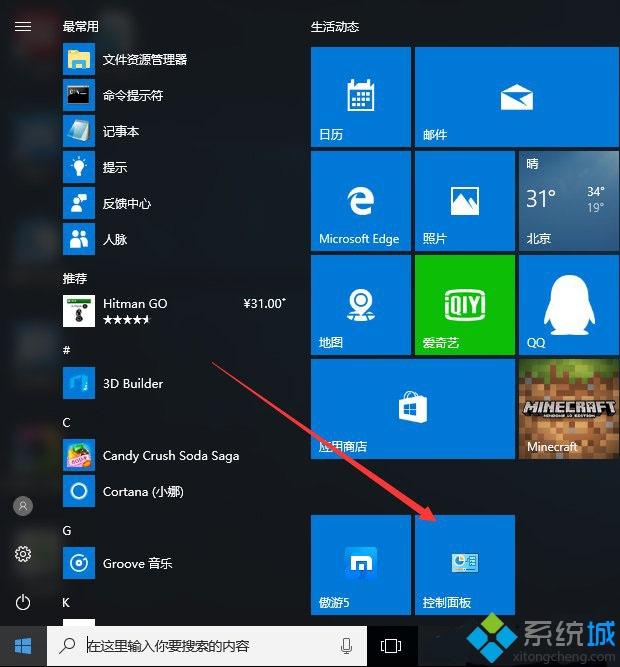The width and height of the screenshot is (620, 667).
Task: Click the G letter group header
Action: pos(67,530)
